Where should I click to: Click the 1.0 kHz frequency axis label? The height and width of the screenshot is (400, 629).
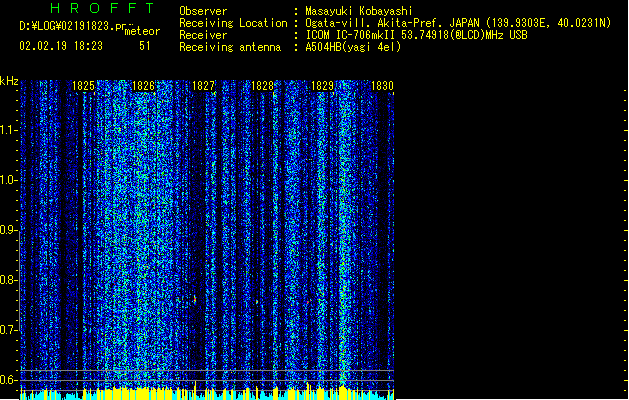[x=8, y=180]
